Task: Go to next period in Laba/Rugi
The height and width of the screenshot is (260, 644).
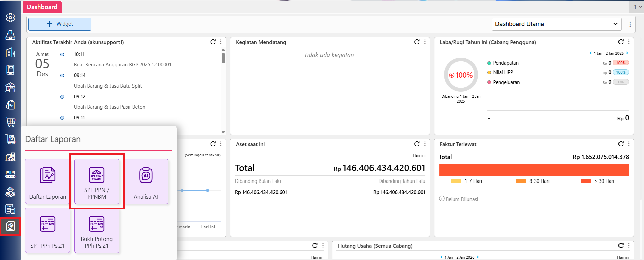Action: click(627, 53)
